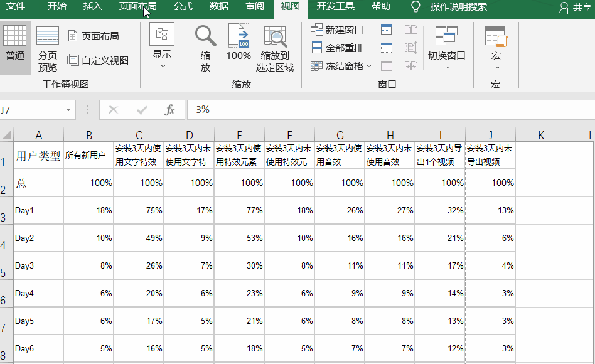Viewport: 595px width, 364px height.
Task: Expand the Name Box dropdown arrow
Action: pos(68,110)
